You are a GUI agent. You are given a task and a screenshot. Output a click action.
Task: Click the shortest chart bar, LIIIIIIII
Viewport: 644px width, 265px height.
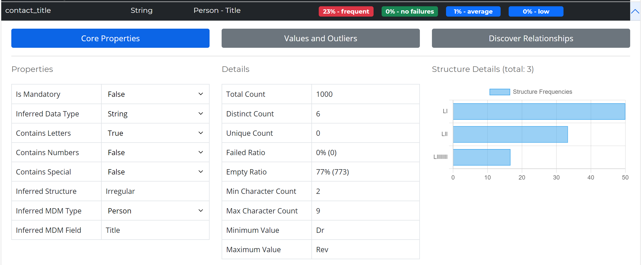tap(481, 157)
